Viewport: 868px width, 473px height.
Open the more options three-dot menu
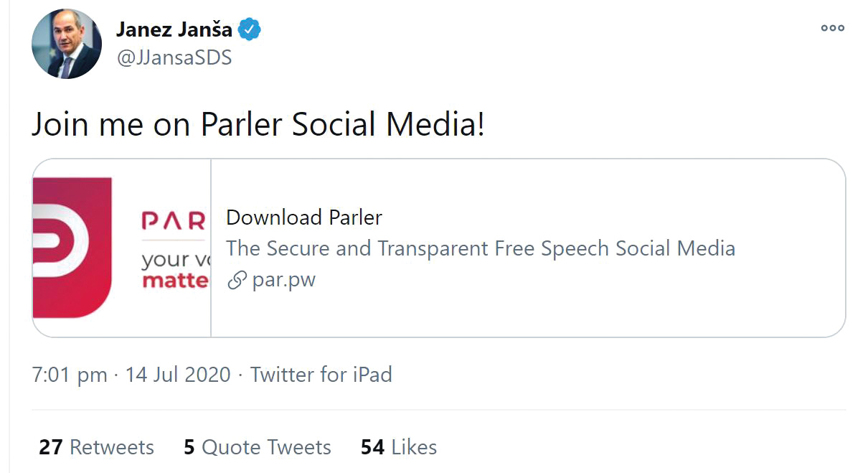coord(832,29)
